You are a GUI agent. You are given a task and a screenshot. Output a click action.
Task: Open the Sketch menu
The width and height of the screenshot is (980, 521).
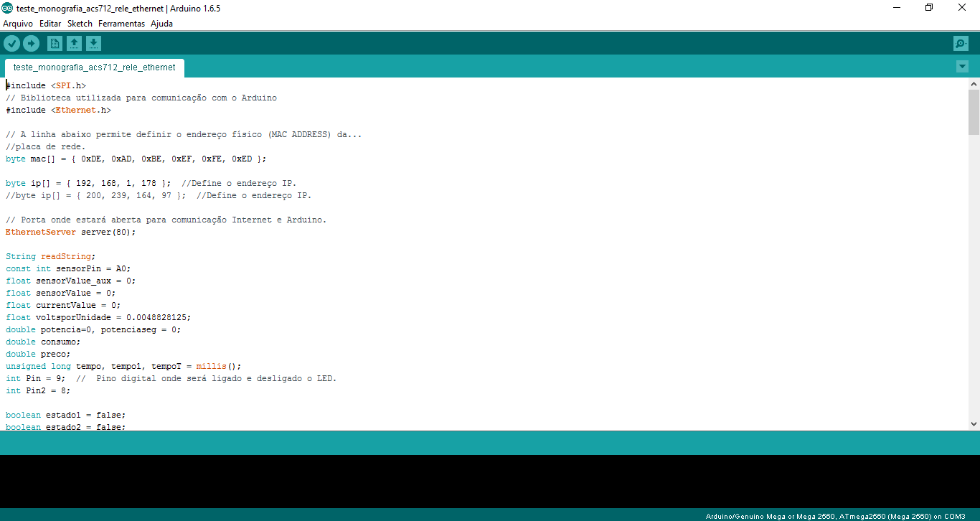point(80,24)
